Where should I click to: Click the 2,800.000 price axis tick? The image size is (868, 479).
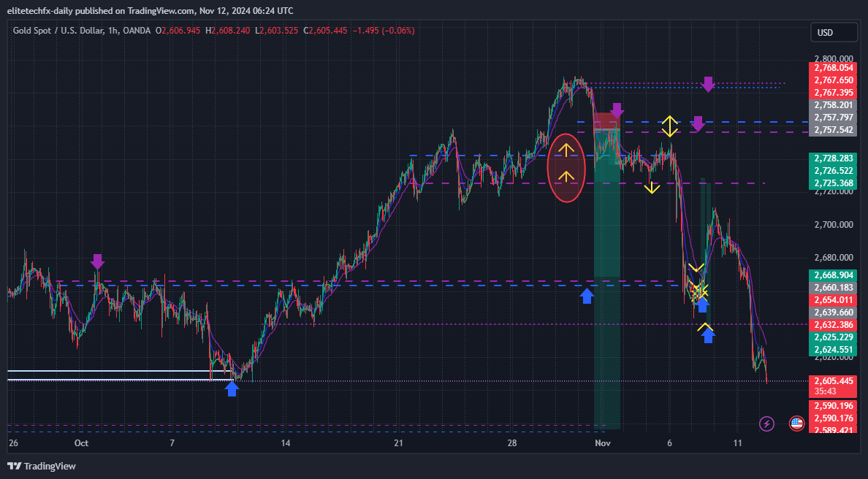[x=833, y=58]
